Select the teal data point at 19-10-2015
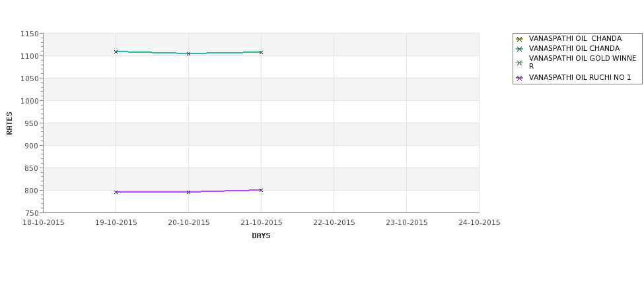 point(116,51)
